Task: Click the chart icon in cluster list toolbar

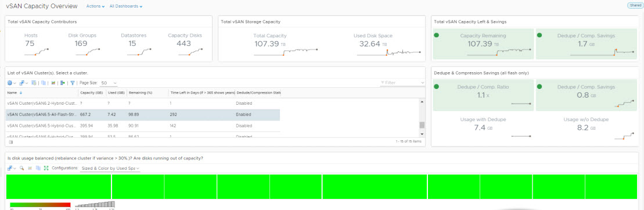Action: [53, 83]
